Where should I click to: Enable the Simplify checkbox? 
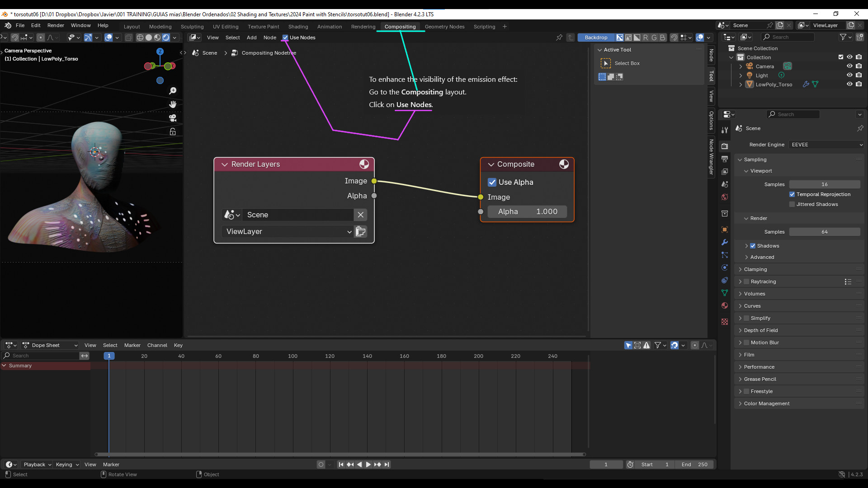coord(746,318)
